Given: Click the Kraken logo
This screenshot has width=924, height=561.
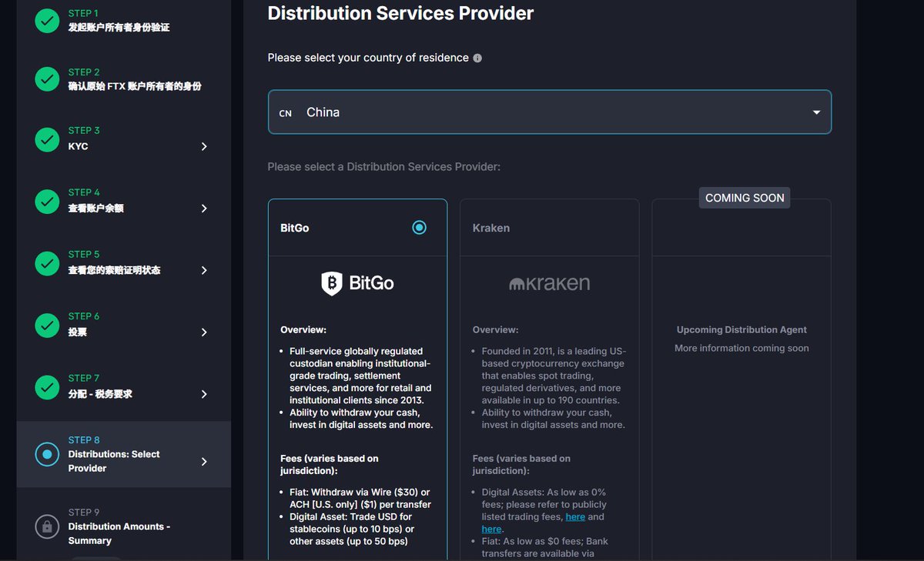Looking at the screenshot, I should pyautogui.click(x=549, y=283).
